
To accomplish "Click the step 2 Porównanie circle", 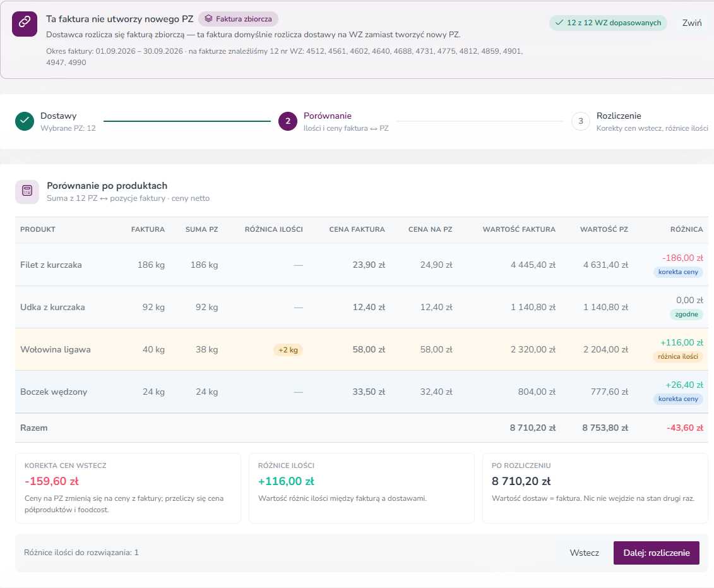I will click(288, 121).
